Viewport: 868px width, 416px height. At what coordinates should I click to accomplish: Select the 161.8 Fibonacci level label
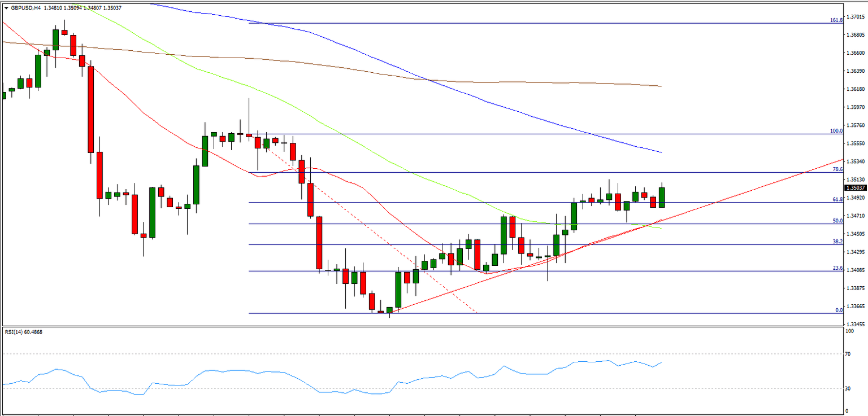[836, 20]
